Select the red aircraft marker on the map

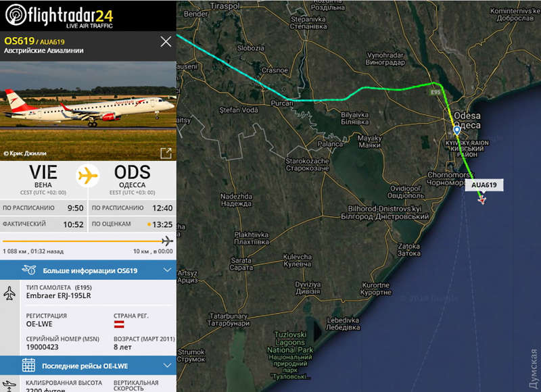(482, 199)
